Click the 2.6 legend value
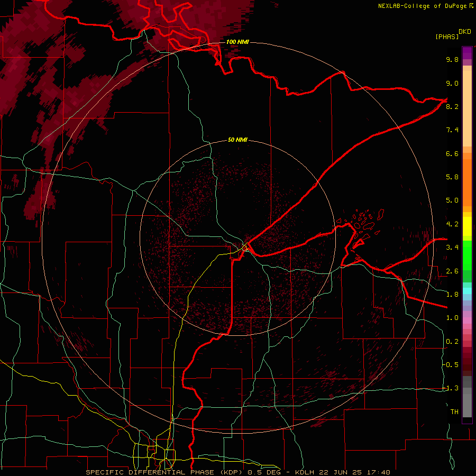 [x=452, y=271]
